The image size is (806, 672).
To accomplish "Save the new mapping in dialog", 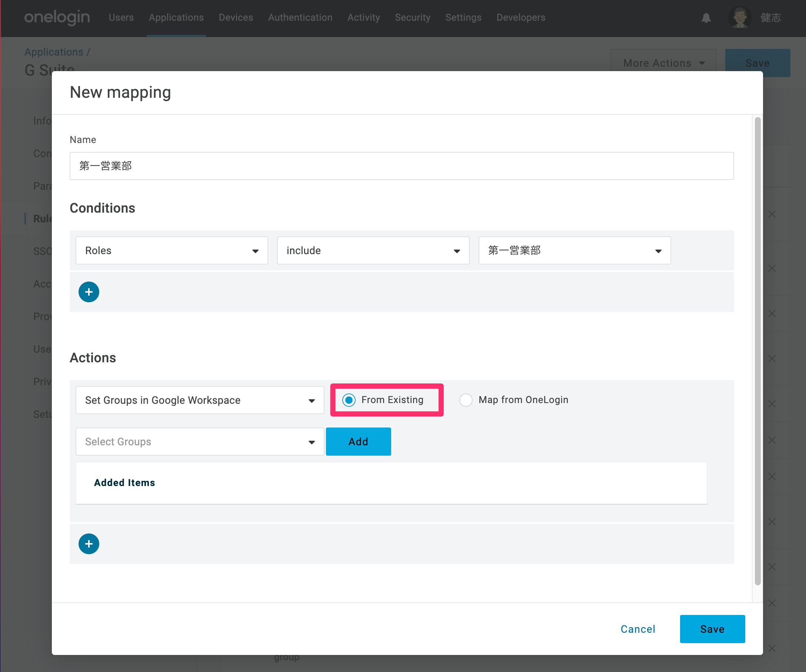I will [x=712, y=629].
